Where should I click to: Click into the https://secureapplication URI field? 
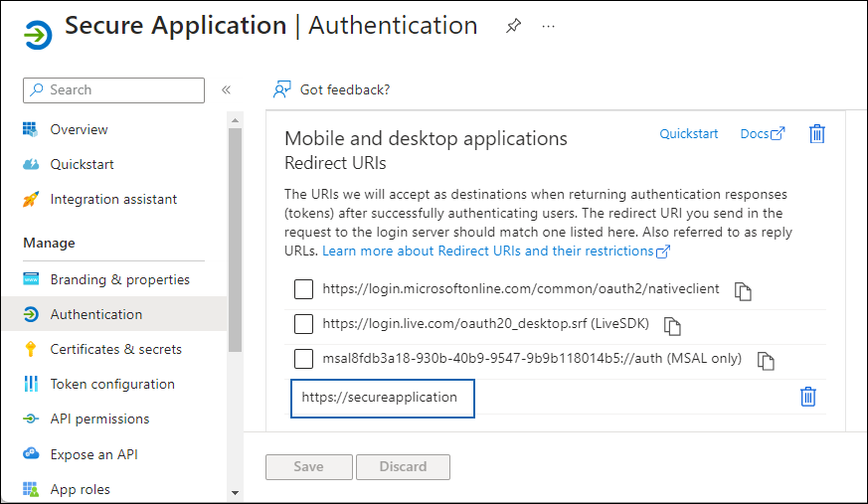tap(382, 398)
